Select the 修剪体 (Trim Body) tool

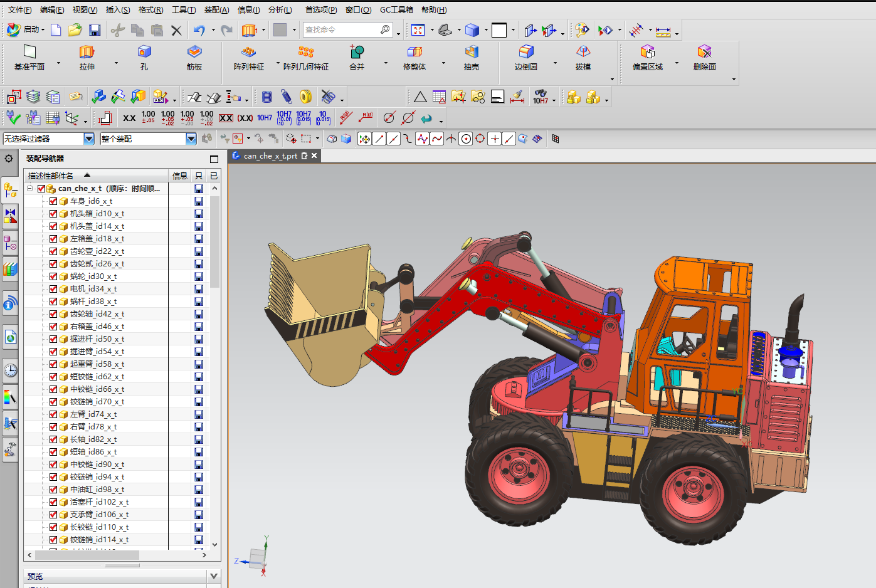pos(414,52)
